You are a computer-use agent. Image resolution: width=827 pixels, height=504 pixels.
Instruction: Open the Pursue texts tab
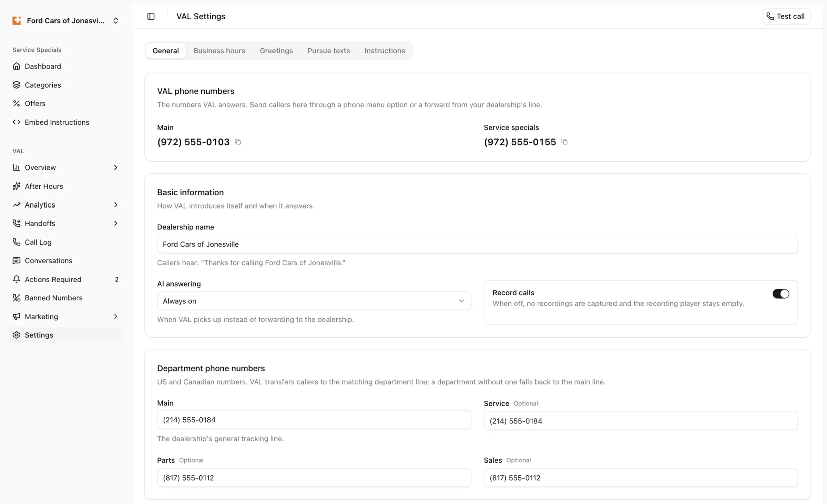point(328,51)
